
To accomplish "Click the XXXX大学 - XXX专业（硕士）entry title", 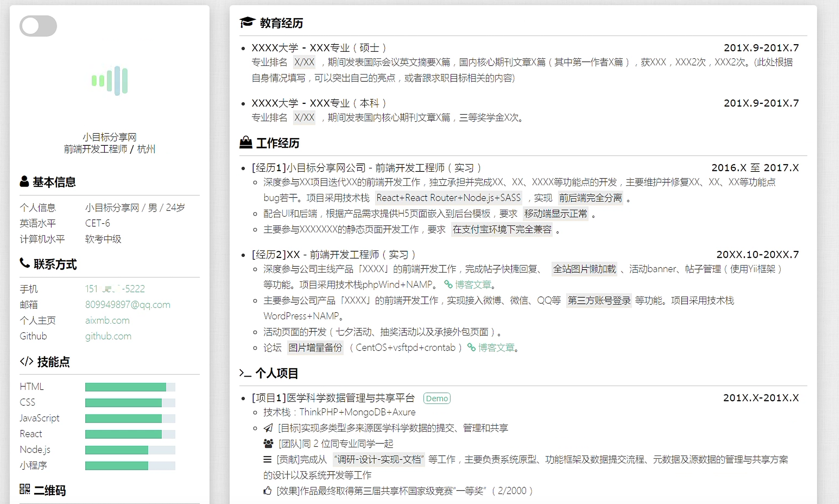I will [319, 48].
